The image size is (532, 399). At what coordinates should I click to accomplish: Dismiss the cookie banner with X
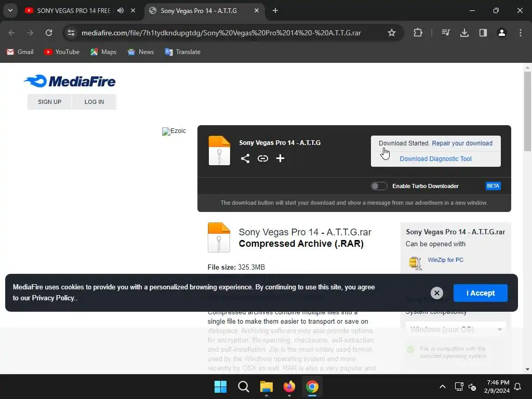pos(436,293)
